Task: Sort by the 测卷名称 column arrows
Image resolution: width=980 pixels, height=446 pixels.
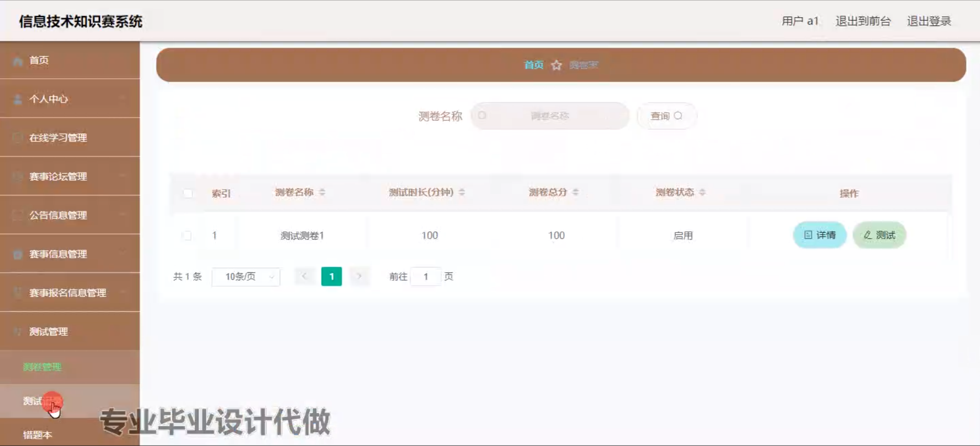Action: [322, 192]
